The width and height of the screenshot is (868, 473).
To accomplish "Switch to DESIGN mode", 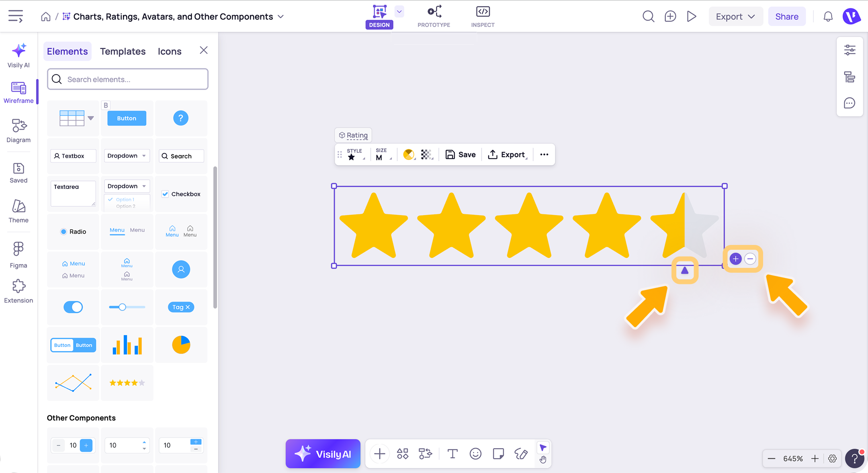I will (379, 16).
